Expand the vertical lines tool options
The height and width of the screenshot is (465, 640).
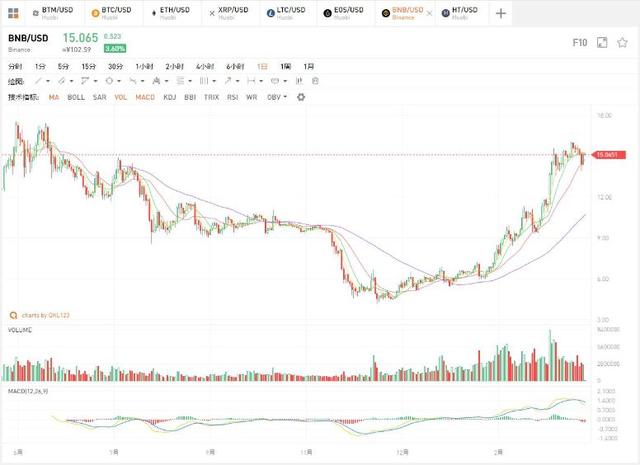point(214,81)
